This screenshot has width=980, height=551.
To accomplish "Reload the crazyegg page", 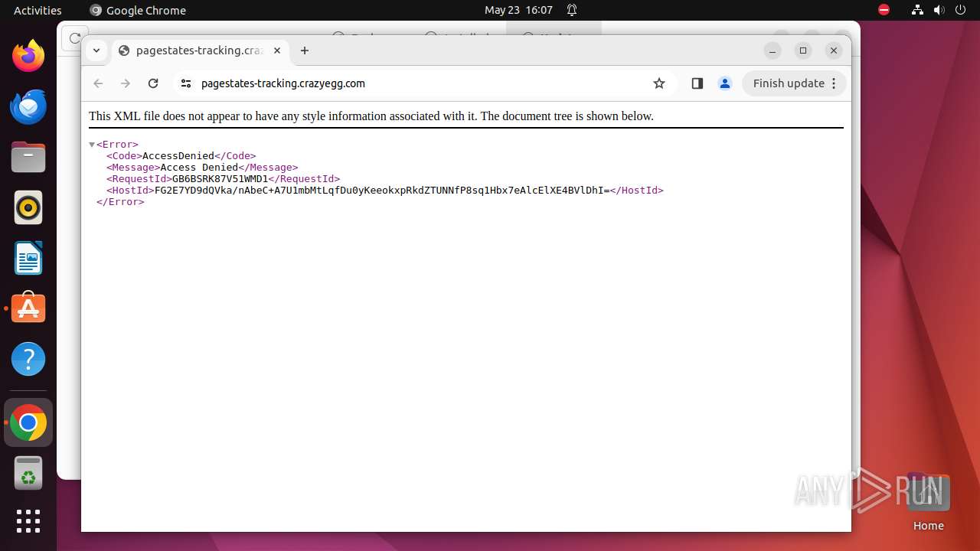I will click(x=153, y=83).
